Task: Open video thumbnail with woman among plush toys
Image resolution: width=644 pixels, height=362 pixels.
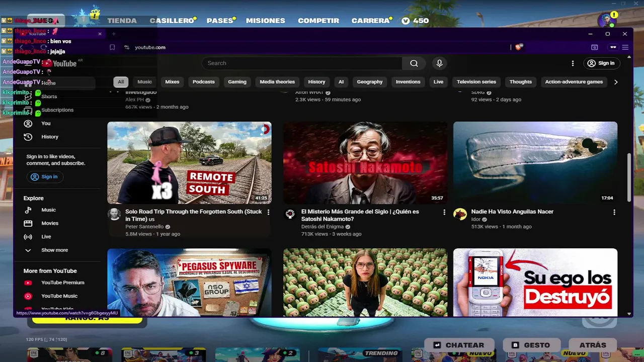Action: (x=365, y=283)
